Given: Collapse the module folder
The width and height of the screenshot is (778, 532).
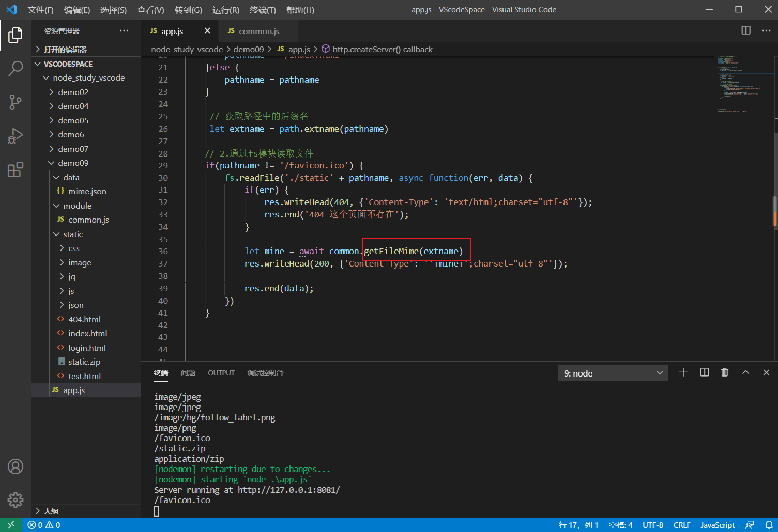Looking at the screenshot, I should tap(86, 206).
